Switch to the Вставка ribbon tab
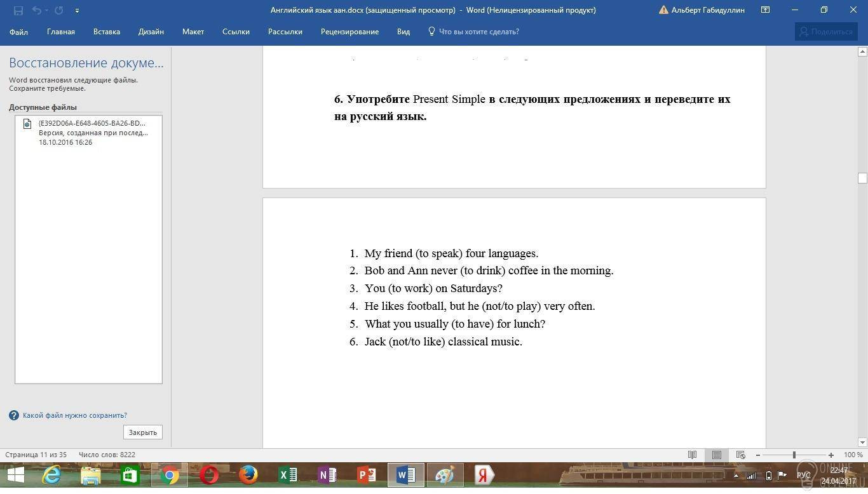The image size is (868, 494). pyautogui.click(x=107, y=32)
